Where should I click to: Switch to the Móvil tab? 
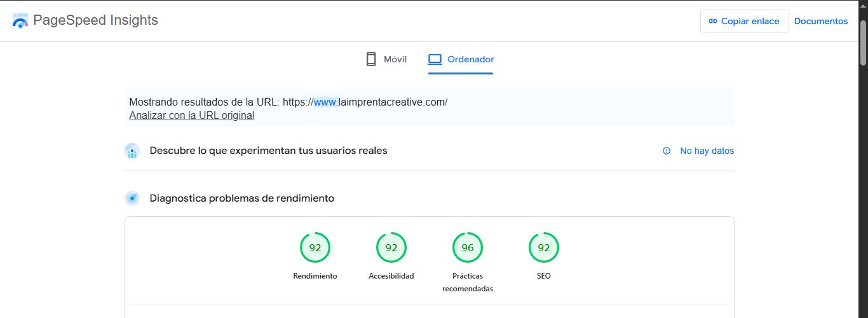pos(386,59)
